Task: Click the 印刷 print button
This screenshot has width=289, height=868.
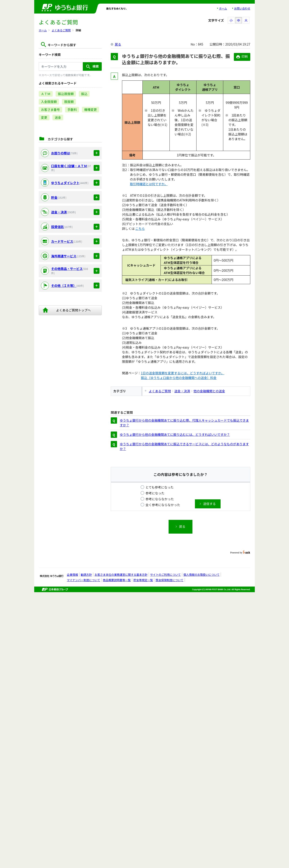Action: pyautogui.click(x=242, y=57)
